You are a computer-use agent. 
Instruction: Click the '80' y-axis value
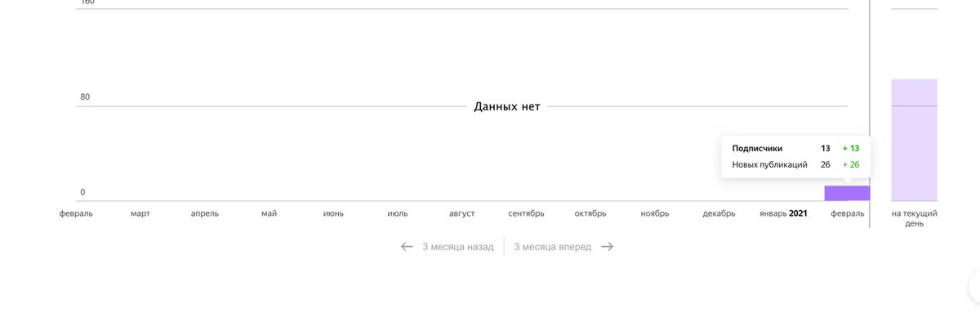[x=85, y=97]
